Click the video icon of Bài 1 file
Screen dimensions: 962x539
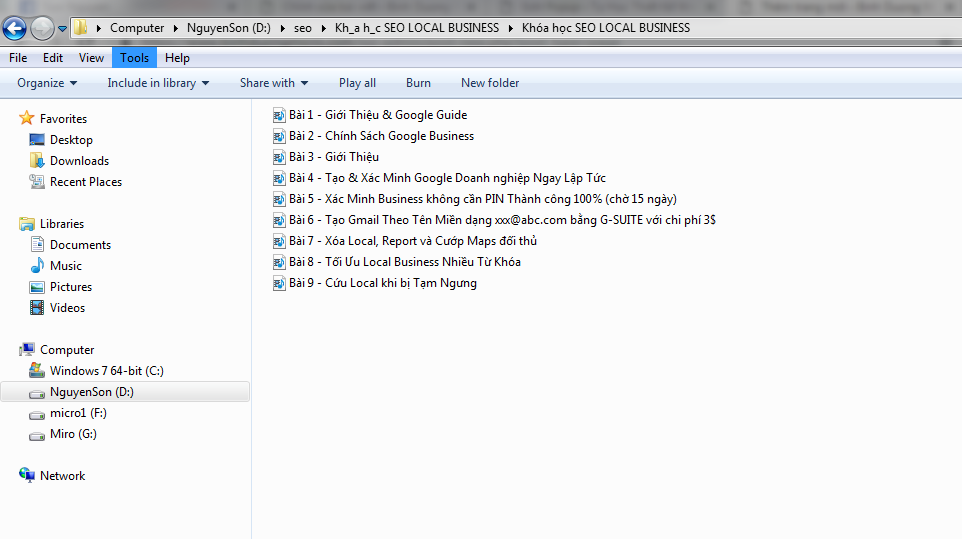point(279,115)
